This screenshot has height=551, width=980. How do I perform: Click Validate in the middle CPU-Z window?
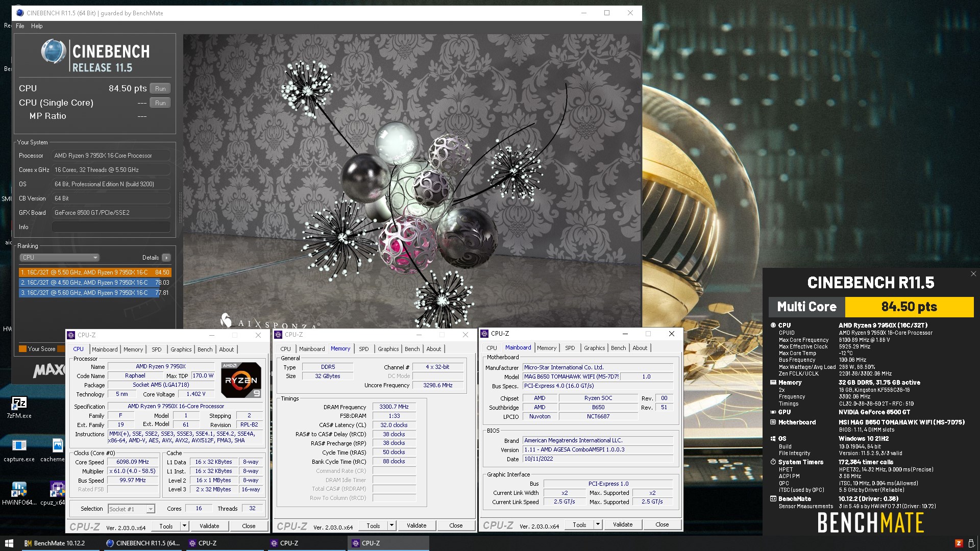416,525
